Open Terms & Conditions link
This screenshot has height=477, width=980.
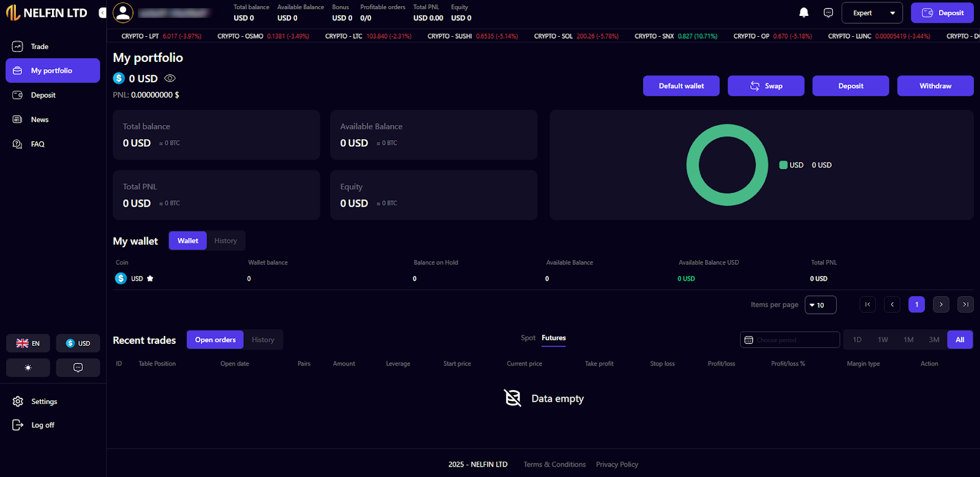pyautogui.click(x=554, y=465)
